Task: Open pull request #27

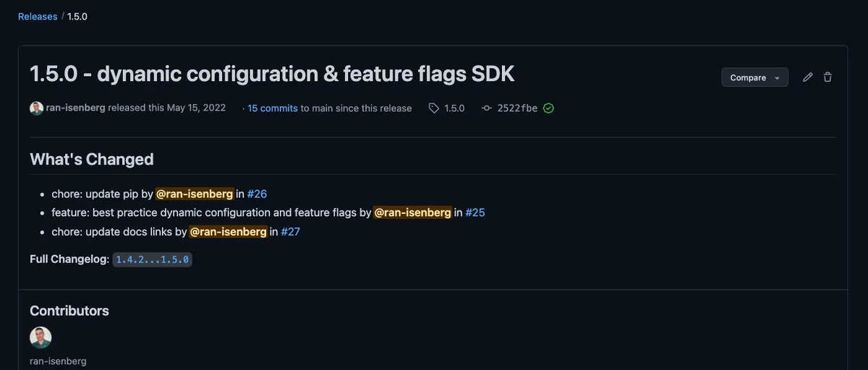Action: [291, 231]
